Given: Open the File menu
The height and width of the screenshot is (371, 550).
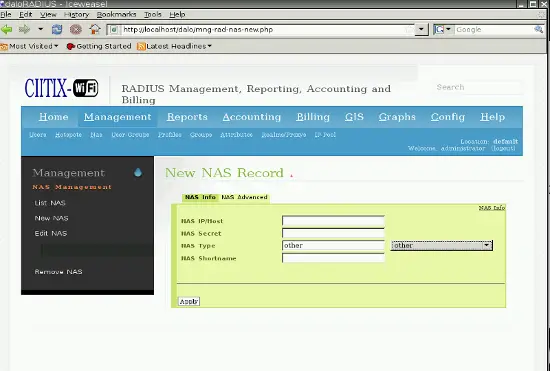Looking at the screenshot, I should pyautogui.click(x=6, y=14).
